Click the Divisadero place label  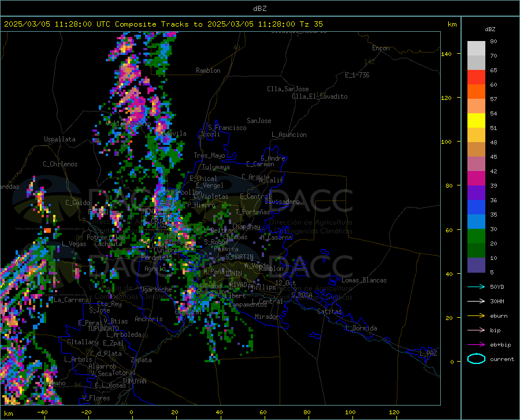282,202
